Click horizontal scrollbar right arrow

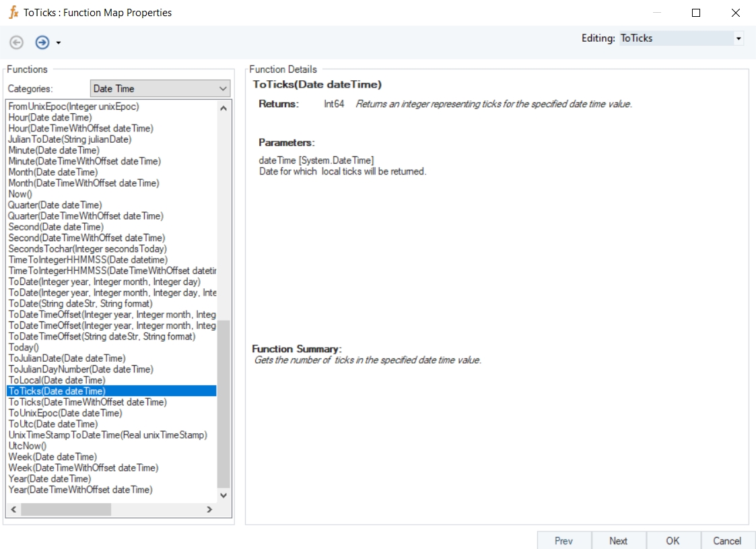click(x=209, y=510)
